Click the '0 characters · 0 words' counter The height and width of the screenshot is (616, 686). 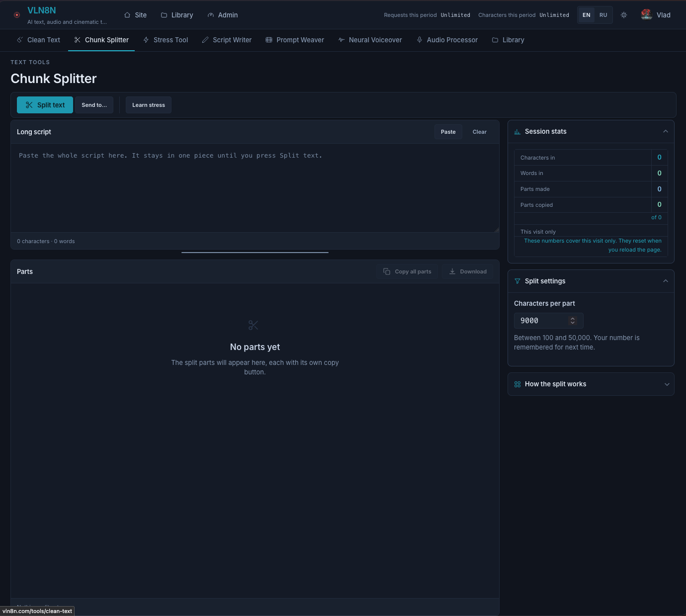(46, 241)
